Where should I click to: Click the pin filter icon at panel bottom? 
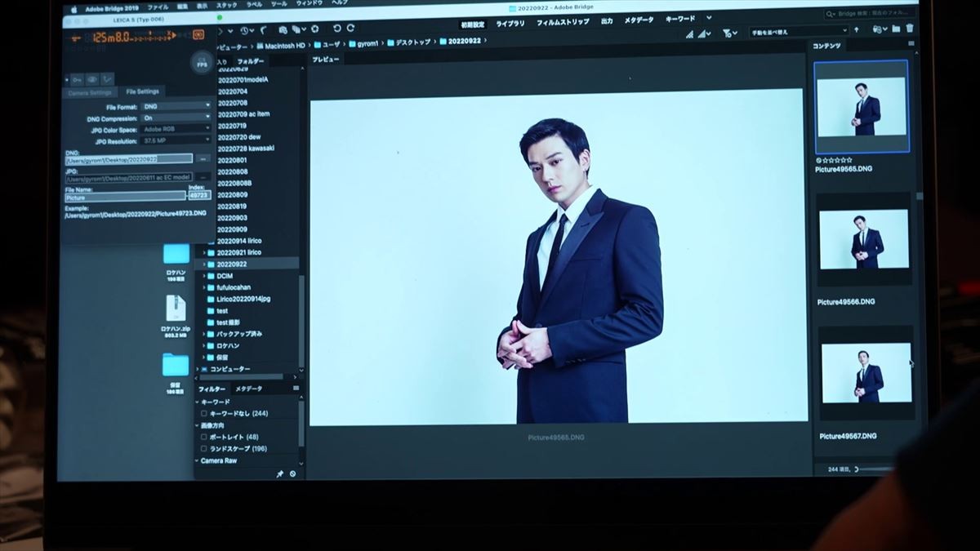coord(279,474)
